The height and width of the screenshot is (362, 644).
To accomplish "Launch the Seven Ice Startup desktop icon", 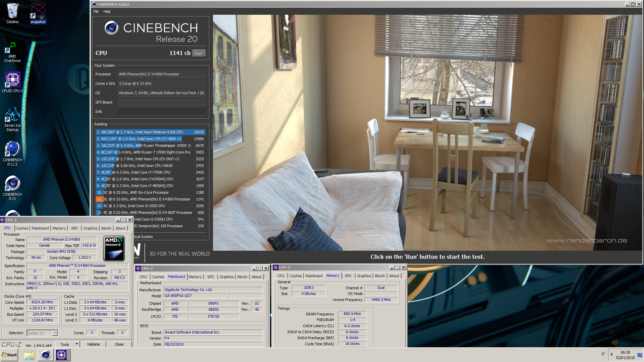I will [12, 120].
